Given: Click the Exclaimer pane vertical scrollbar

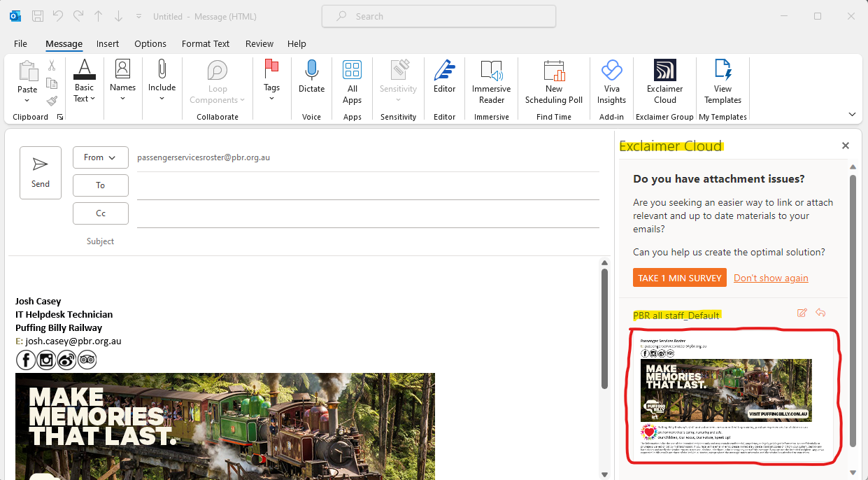Looking at the screenshot, I should [x=853, y=311].
